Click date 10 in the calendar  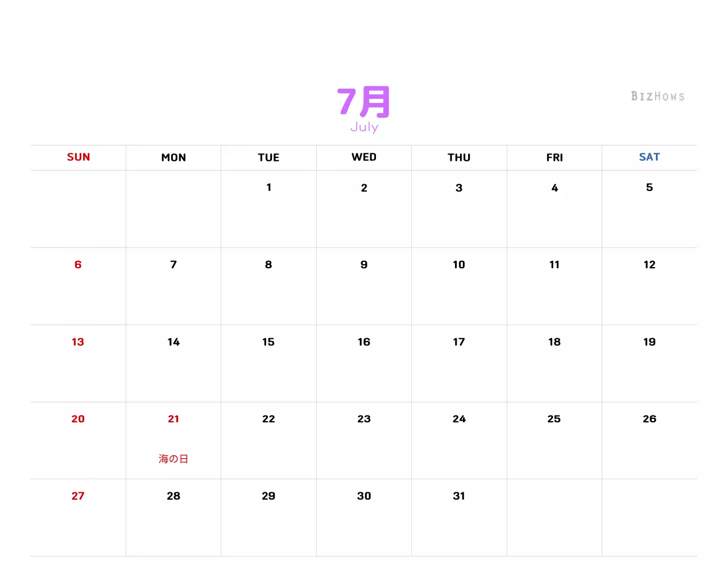(459, 265)
